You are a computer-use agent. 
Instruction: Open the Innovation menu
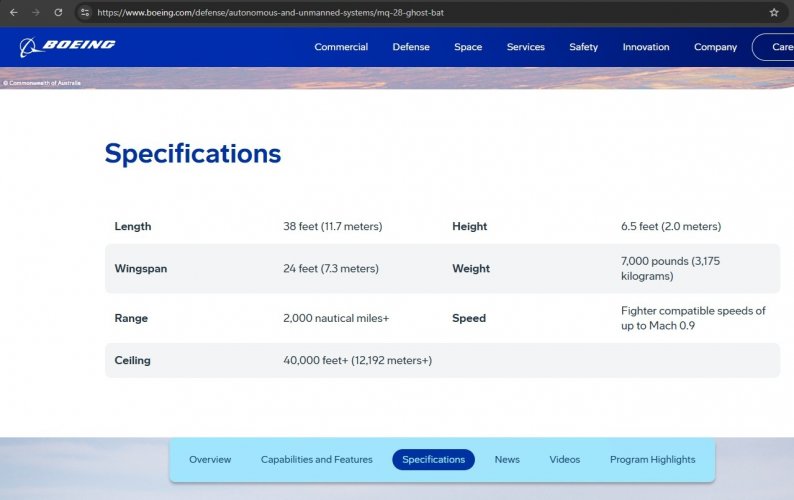tap(646, 47)
